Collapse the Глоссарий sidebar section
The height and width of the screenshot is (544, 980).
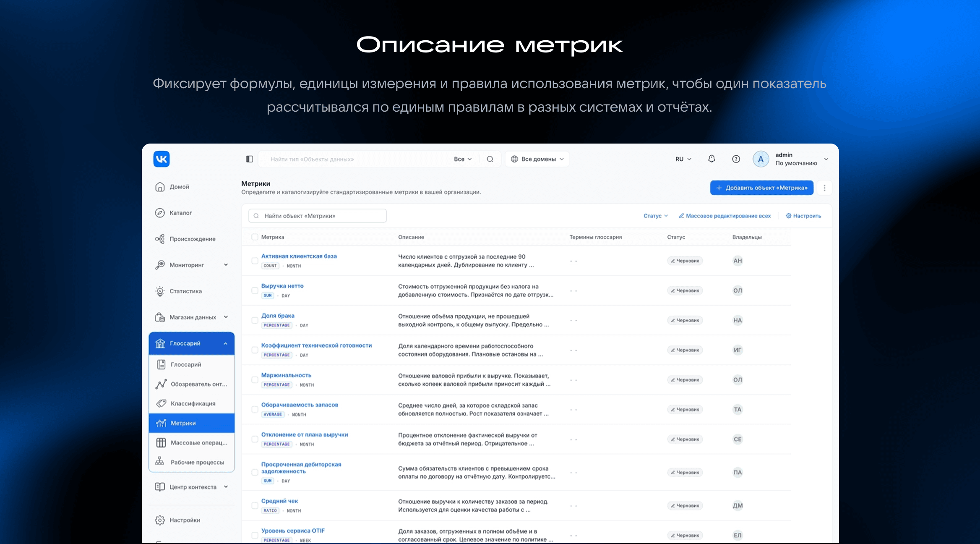[226, 343]
